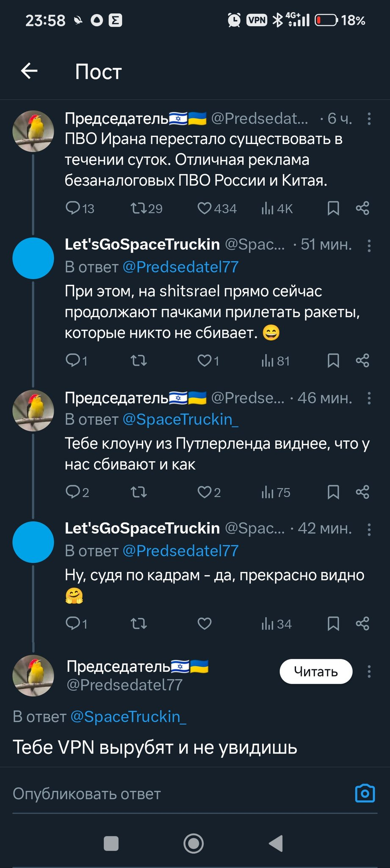Image resolution: width=390 pixels, height=868 pixels.
Task: Open replies on the post with 13 comments
Action: coord(73,208)
